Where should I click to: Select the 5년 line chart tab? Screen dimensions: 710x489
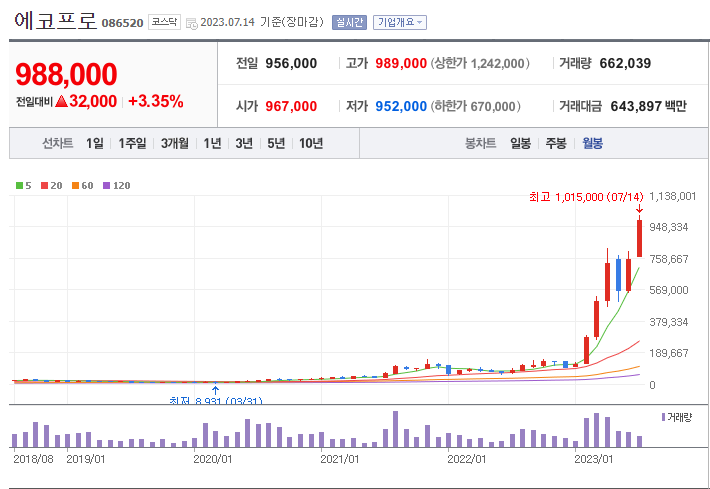point(276,144)
